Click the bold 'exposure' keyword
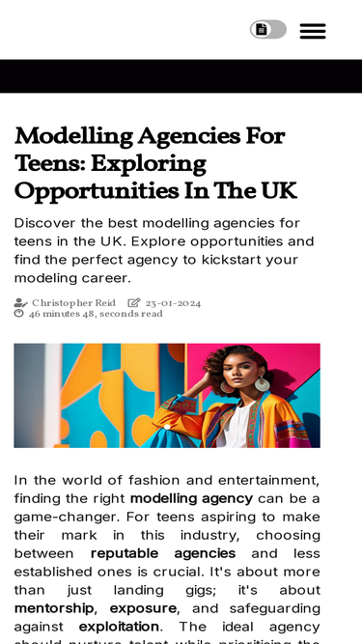Image resolution: width=362 pixels, height=644 pixels. 143,608
